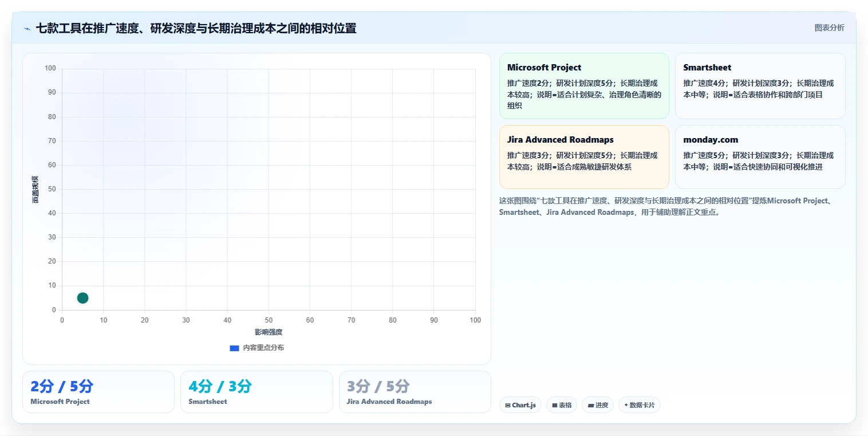The image size is (868, 436).
Task: Select the 进度 tag chip
Action: click(x=598, y=405)
